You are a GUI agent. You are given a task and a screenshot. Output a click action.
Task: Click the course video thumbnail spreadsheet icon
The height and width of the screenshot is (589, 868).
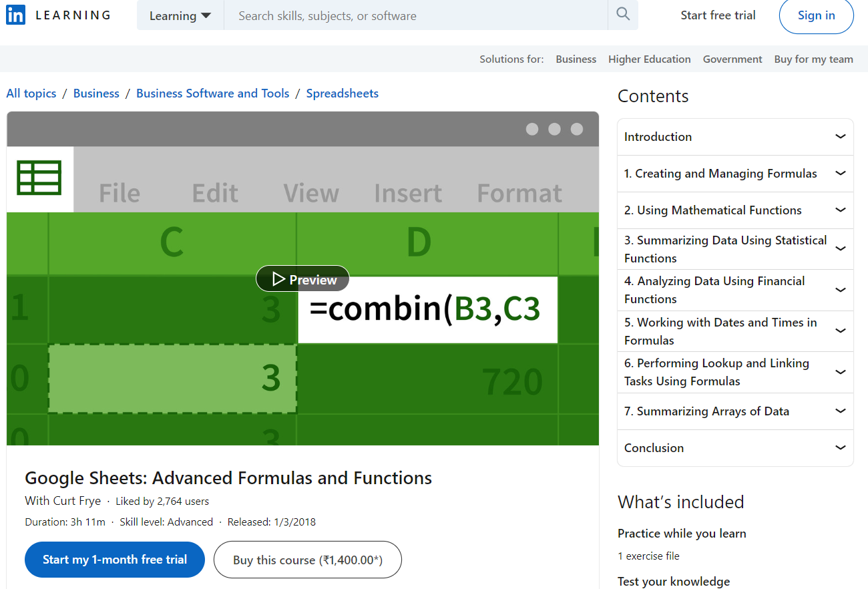point(39,178)
